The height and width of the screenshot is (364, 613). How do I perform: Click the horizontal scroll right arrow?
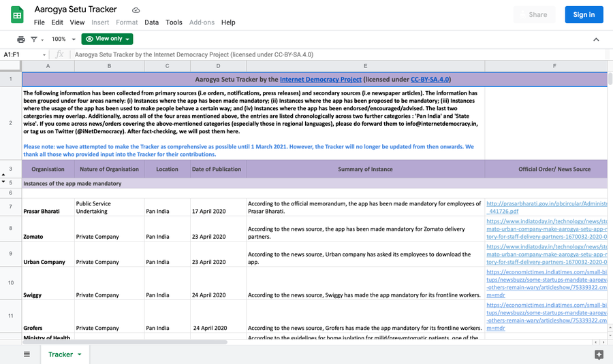[603, 342]
